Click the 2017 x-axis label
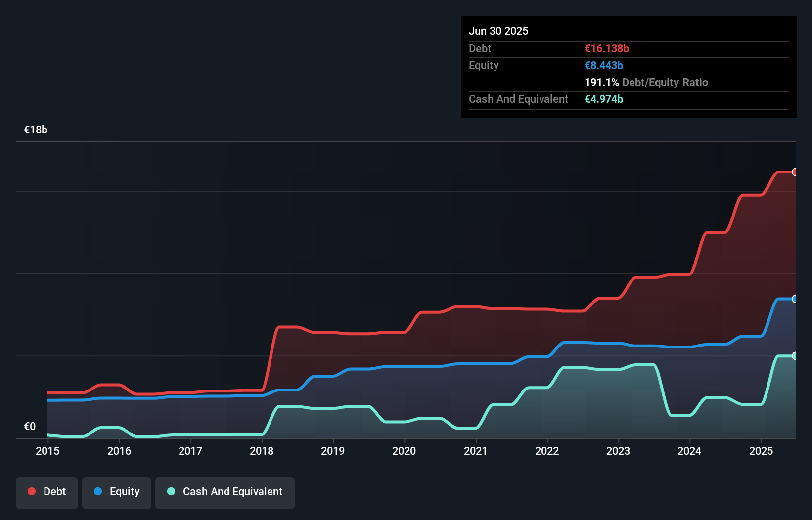The height and width of the screenshot is (520, 812). (x=190, y=451)
